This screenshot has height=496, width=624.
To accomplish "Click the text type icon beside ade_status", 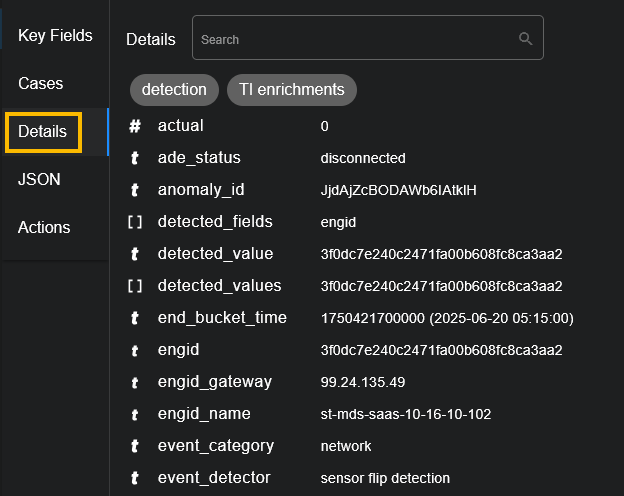I will click(135, 158).
